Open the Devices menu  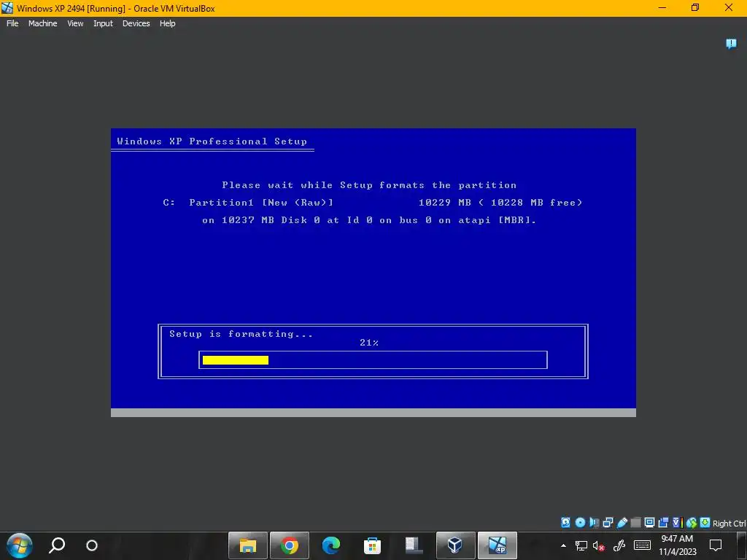[136, 23]
